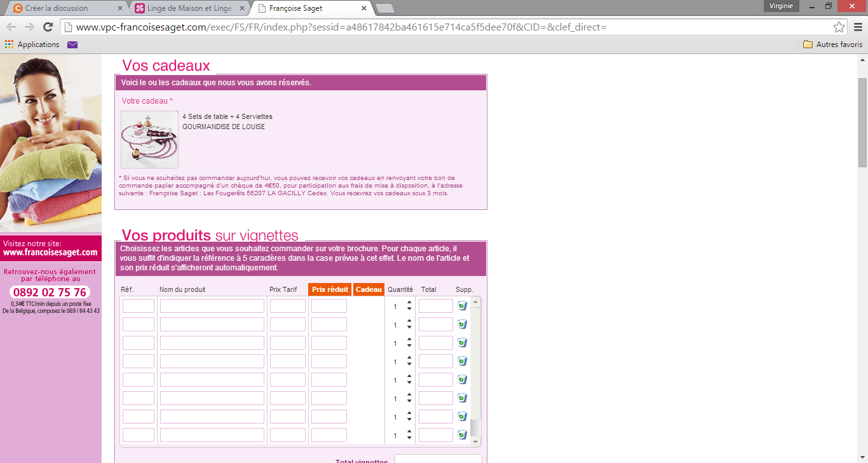The height and width of the screenshot is (463, 868).
Task: Click the trash icon in the last product row
Action: pyautogui.click(x=462, y=435)
